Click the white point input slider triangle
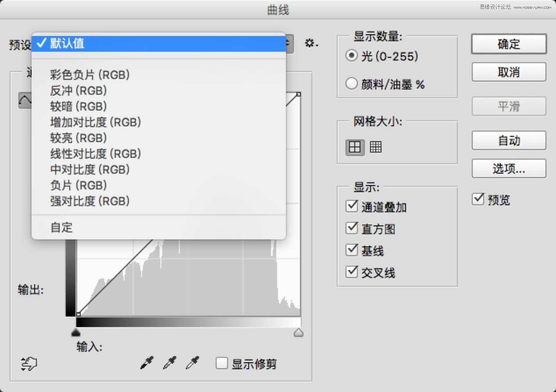The image size is (556, 392). (x=298, y=333)
